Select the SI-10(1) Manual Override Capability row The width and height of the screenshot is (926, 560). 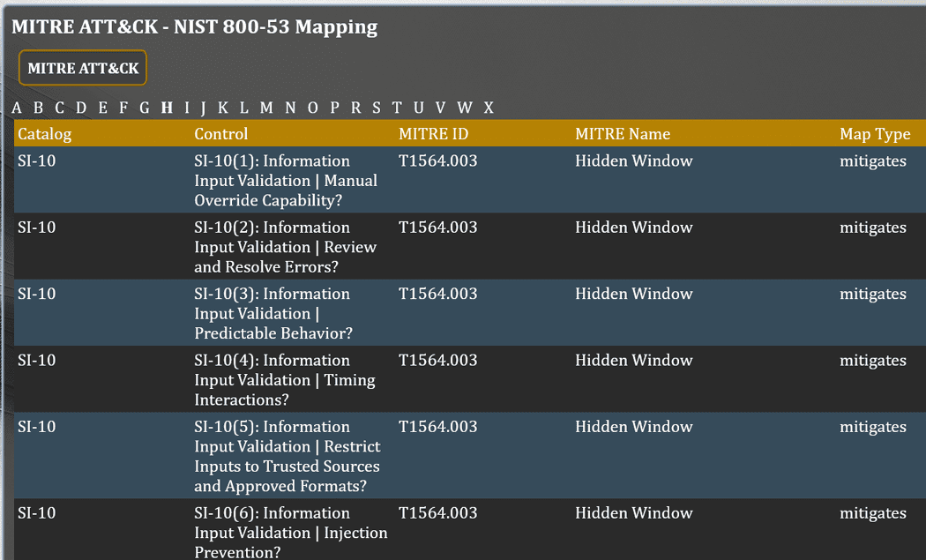[286, 181]
